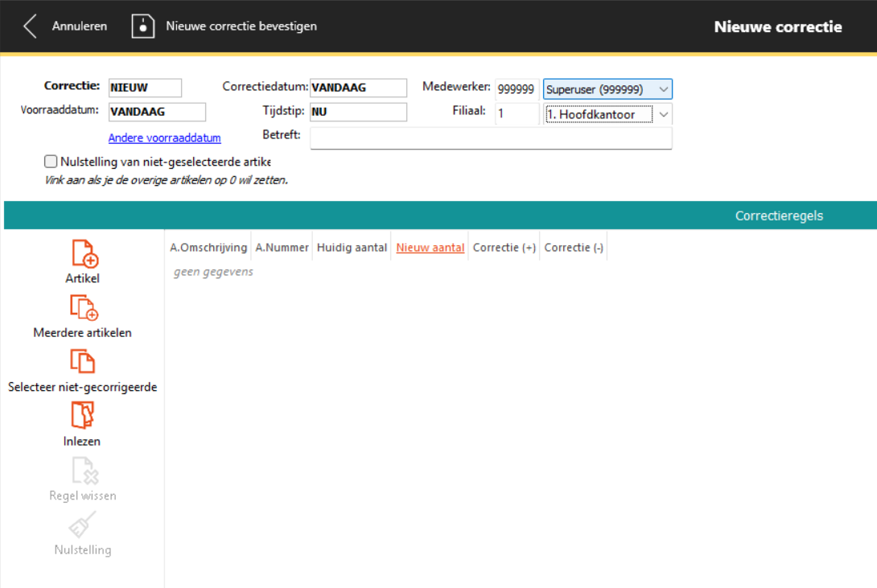This screenshot has width=877, height=588.
Task: Sort by Nieuw aantal column header
Action: pyautogui.click(x=430, y=248)
